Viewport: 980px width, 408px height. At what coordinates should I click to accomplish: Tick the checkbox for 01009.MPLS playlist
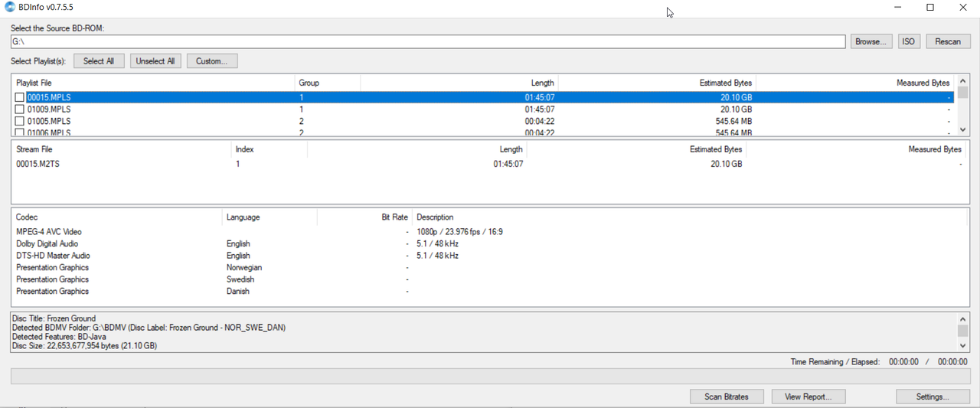20,109
